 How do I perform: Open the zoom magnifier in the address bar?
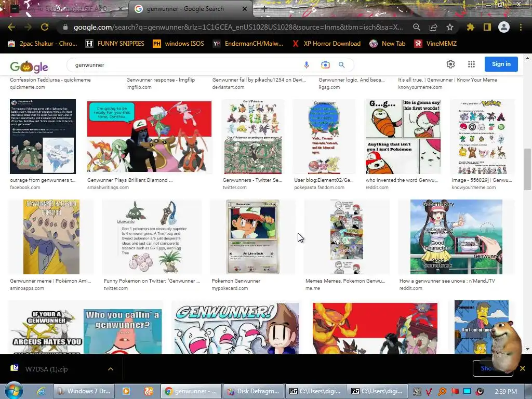coord(416,27)
